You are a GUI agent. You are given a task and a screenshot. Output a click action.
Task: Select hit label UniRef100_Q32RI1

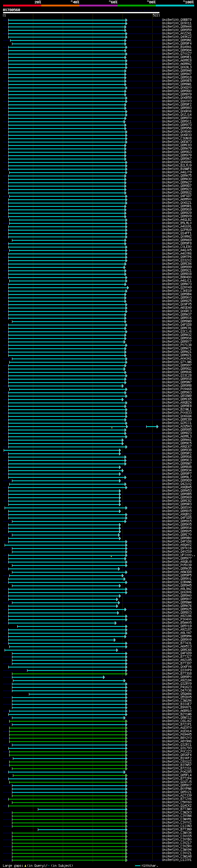(177, 745)
